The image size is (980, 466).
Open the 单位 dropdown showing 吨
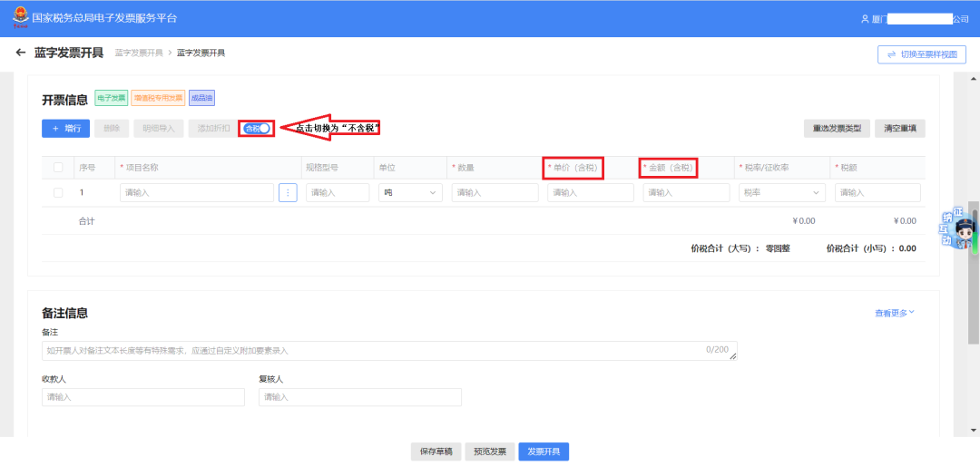(x=411, y=193)
